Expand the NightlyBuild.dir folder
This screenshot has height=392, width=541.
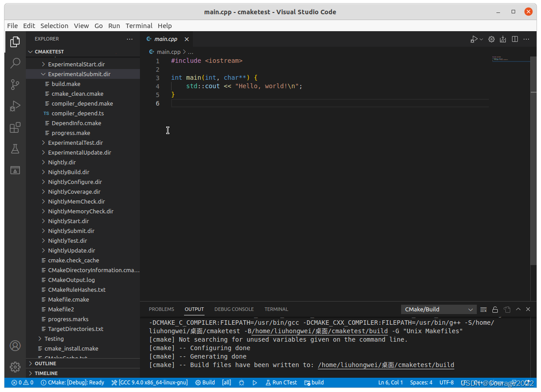tap(83, 172)
